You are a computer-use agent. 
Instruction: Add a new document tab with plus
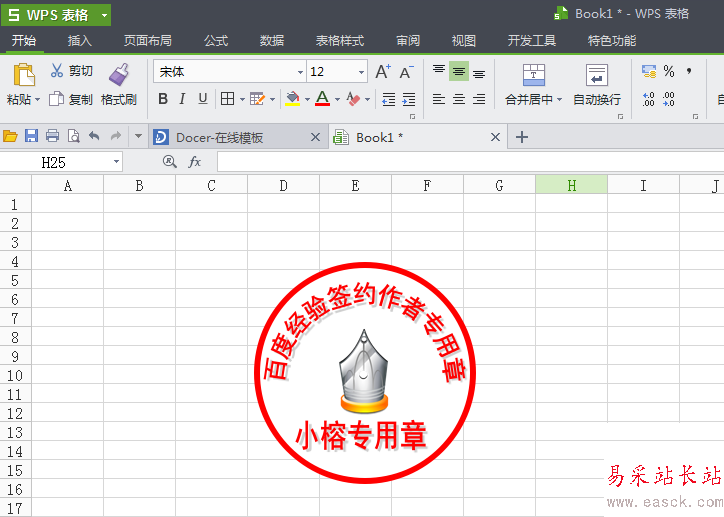click(522, 137)
